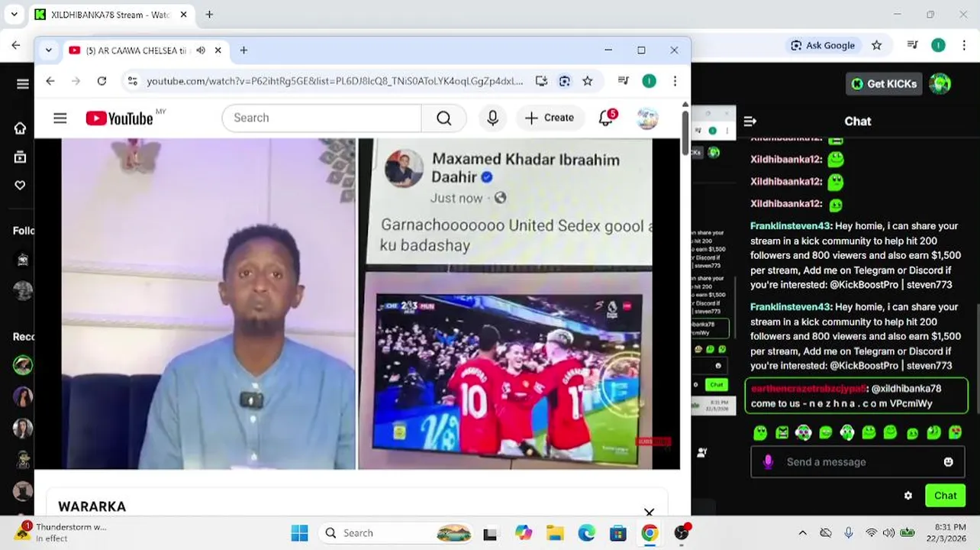The image size is (980, 550).
Task: Click the YouTube Create button
Action: click(550, 118)
